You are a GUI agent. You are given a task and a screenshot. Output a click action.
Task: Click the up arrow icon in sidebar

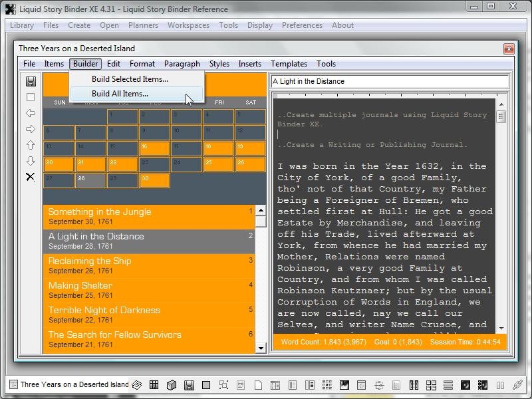point(31,145)
